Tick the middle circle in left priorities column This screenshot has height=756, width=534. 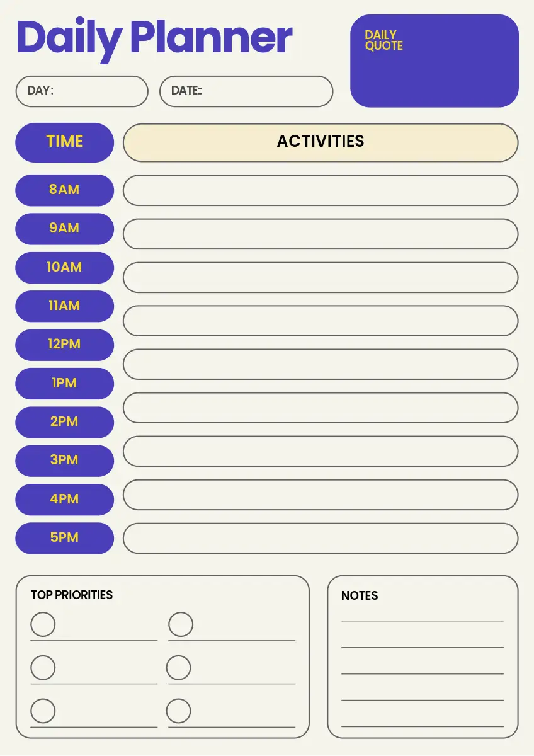point(43,667)
